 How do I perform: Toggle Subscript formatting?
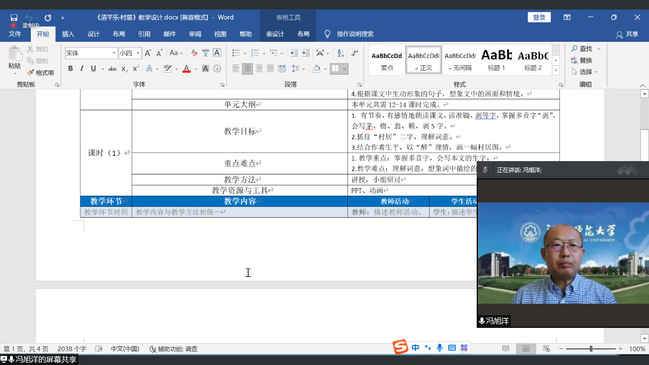pos(124,69)
